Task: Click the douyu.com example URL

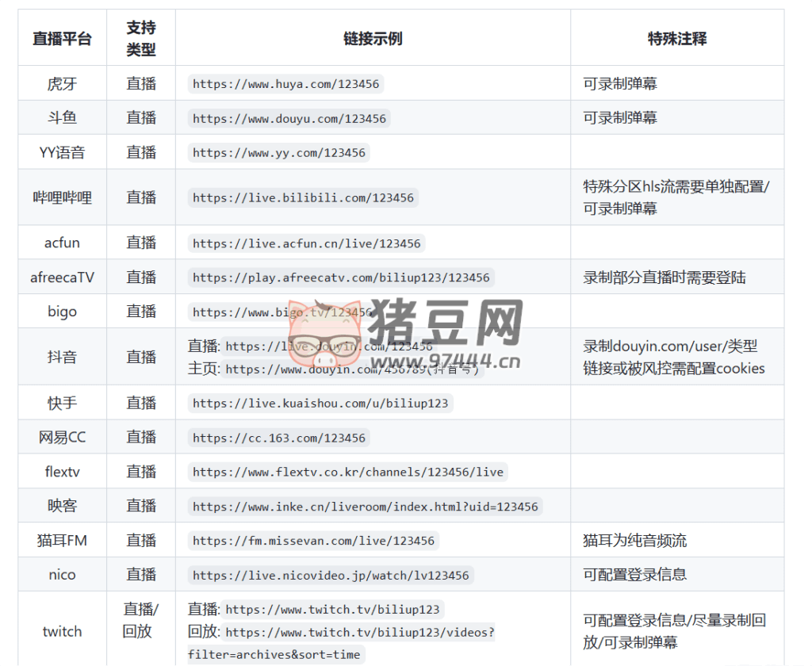Action: tap(289, 118)
